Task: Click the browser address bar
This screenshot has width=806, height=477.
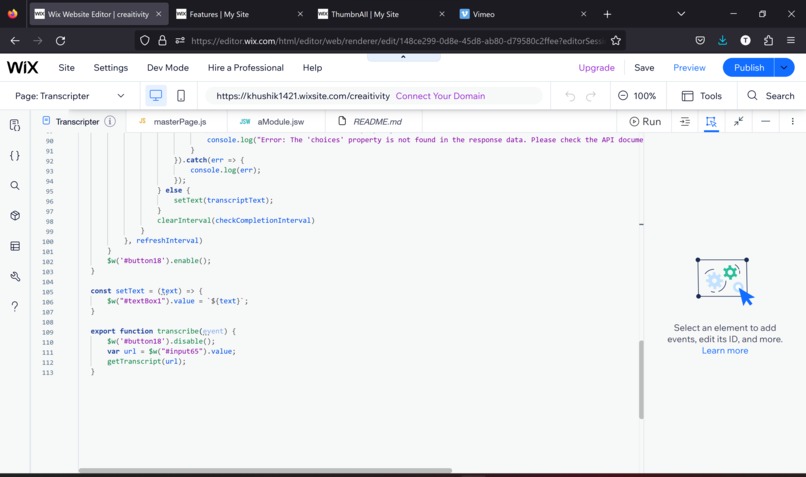Action: pos(396,41)
